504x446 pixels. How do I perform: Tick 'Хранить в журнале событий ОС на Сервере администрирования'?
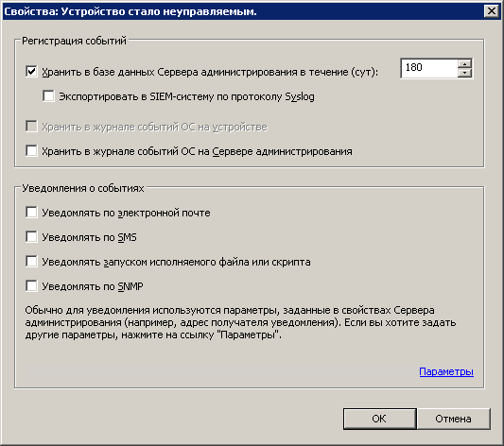pyautogui.click(x=31, y=150)
